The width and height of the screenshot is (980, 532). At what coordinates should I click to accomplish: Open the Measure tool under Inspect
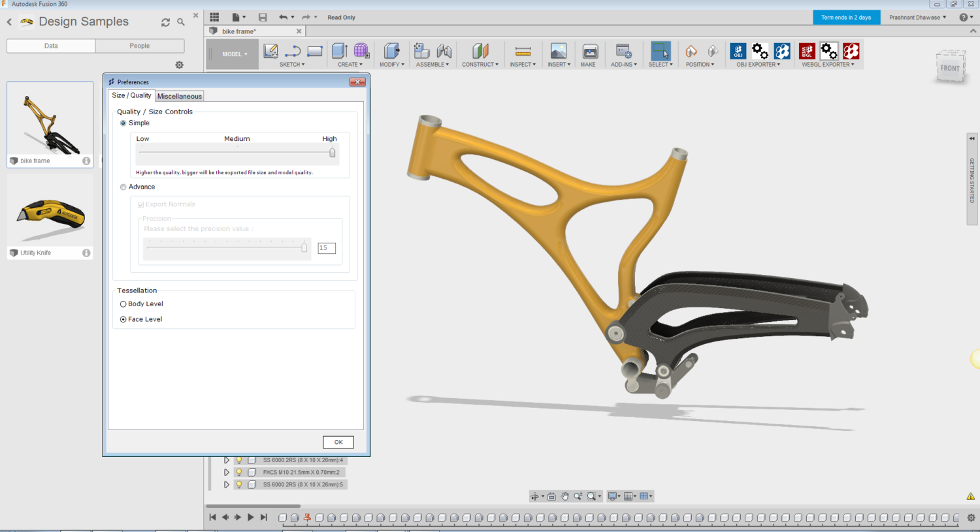point(523,51)
